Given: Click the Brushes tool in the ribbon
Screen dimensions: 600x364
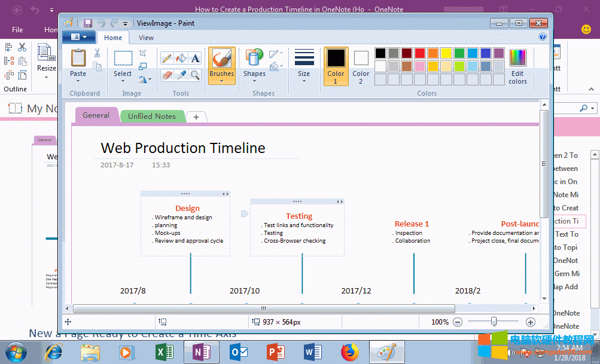Looking at the screenshot, I should 222,63.
